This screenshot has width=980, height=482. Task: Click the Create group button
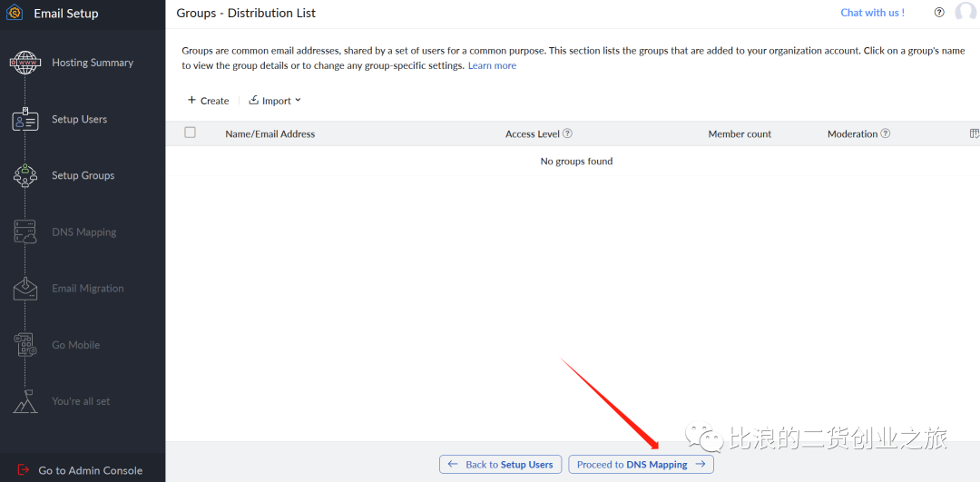[208, 101]
